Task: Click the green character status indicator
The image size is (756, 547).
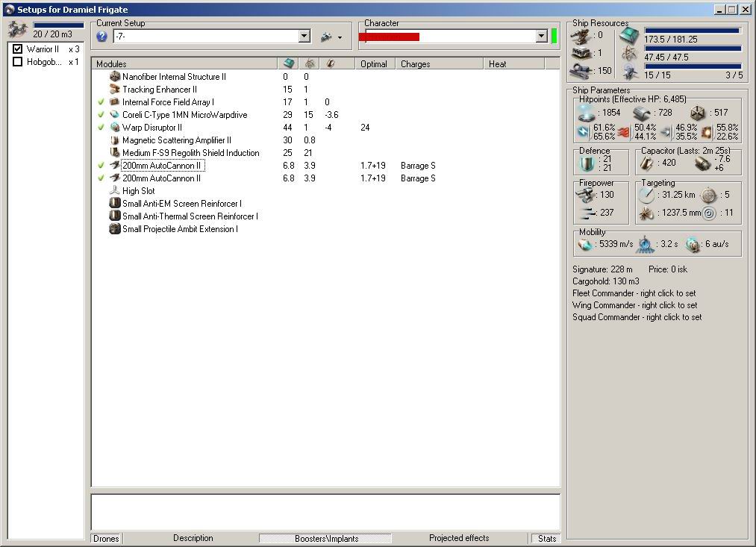Action: (554, 36)
